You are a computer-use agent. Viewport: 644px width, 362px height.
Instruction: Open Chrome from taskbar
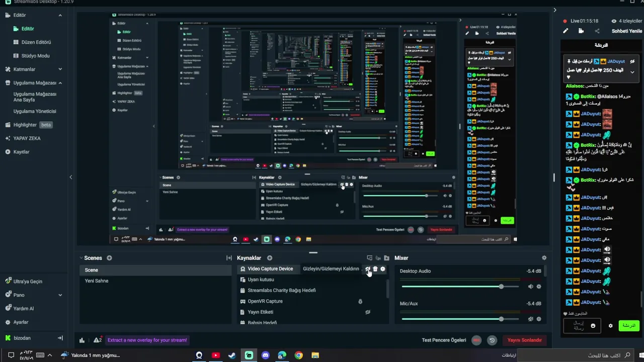coord(298,355)
